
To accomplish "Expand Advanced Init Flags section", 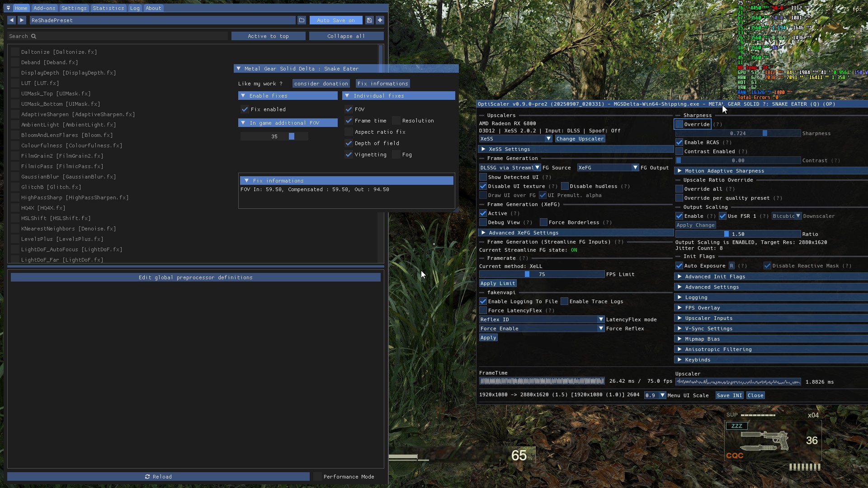I will click(x=771, y=277).
